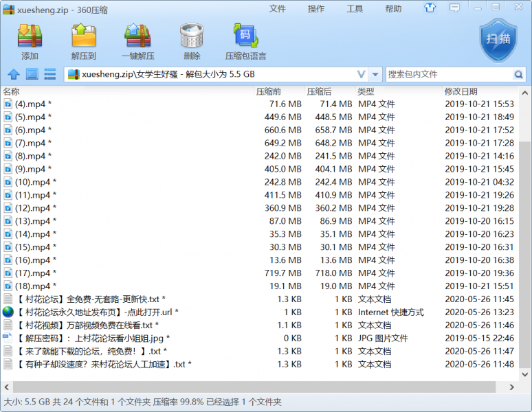This screenshot has width=532, height=412.
Task: Open the 压缩包语言 archive language tool
Action: point(245,40)
